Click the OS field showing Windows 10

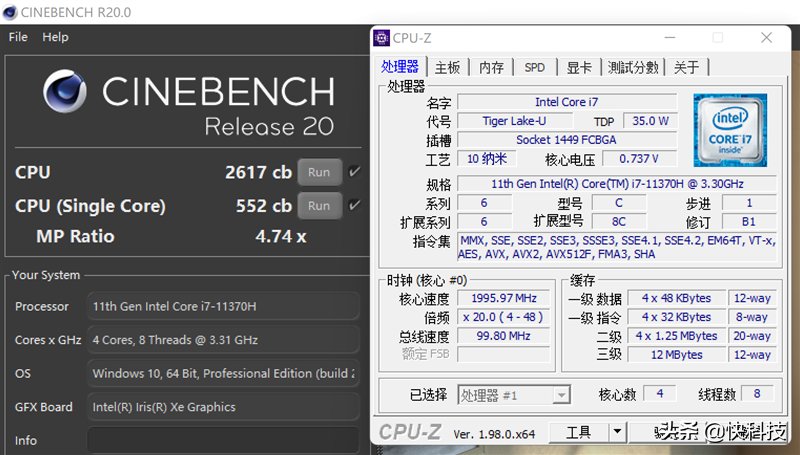(223, 373)
